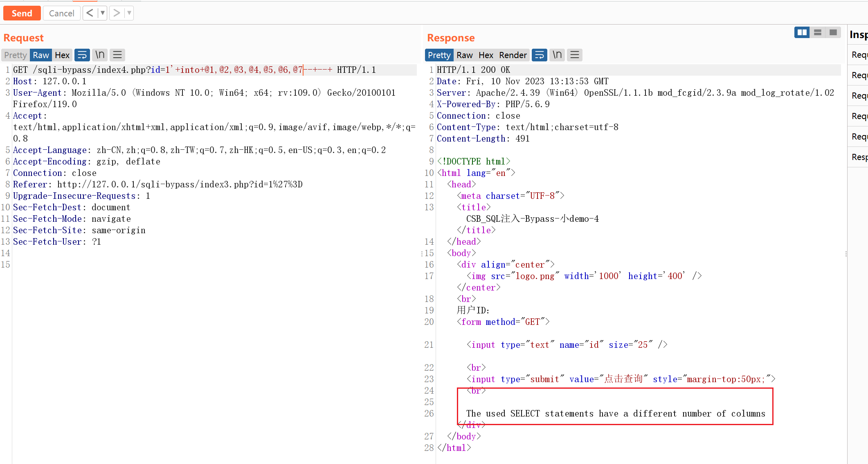Viewport: 868px width, 464px height.
Task: Switch Response view to Raw tab
Action: point(465,55)
